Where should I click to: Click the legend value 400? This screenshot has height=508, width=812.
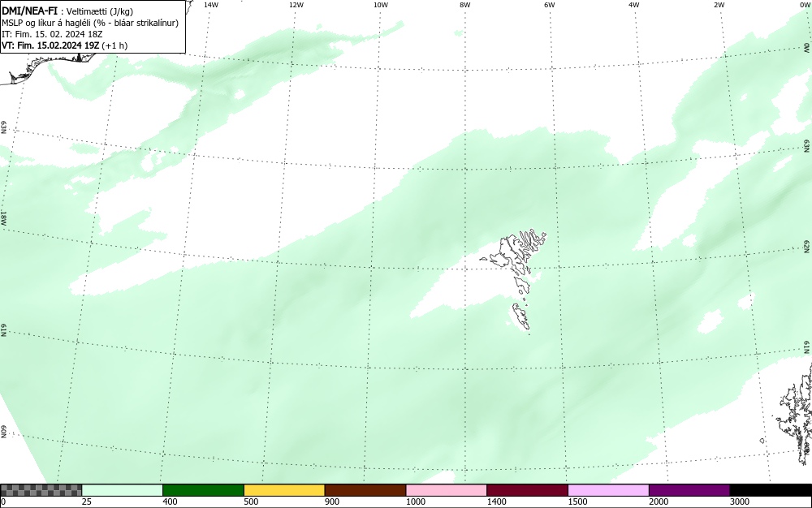click(170, 502)
